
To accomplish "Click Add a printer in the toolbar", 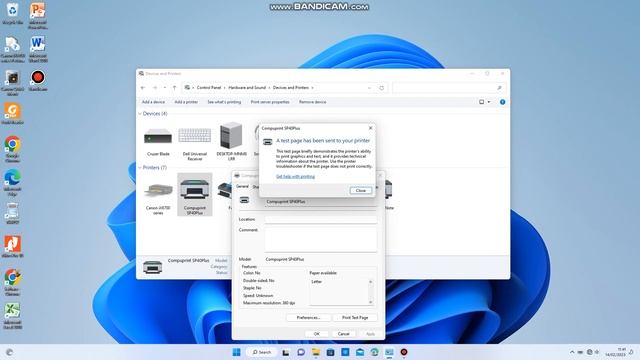I will pyautogui.click(x=186, y=102).
